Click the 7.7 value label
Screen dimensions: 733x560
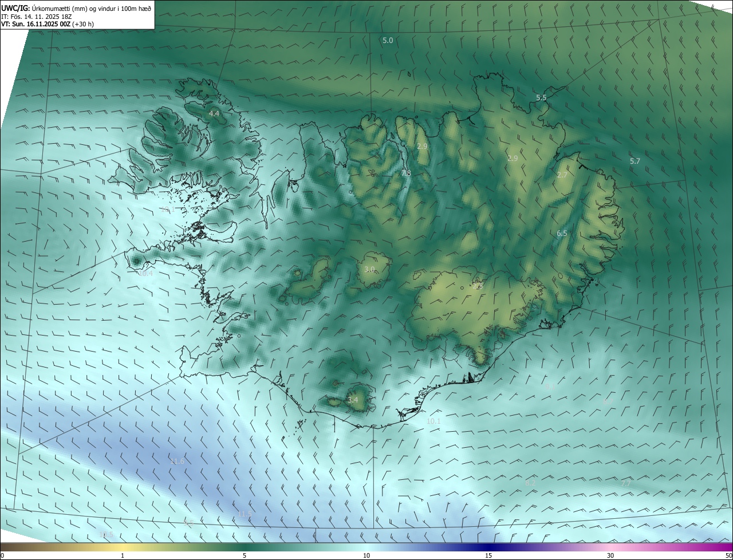(x=626, y=484)
